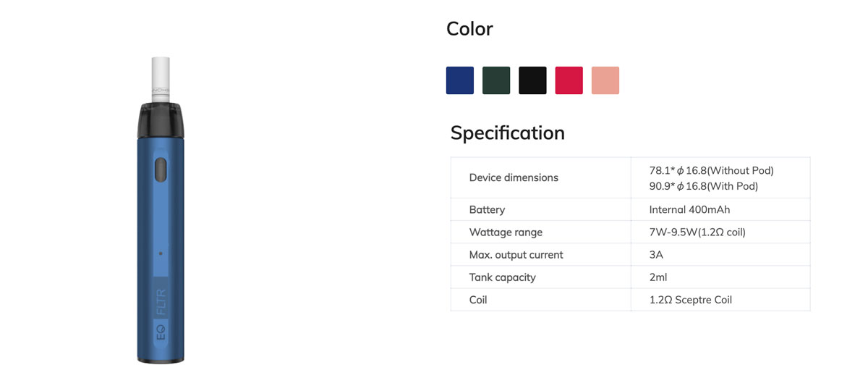Click the 1.2Ω Sceptre Coil value
The height and width of the screenshot is (386, 868).
tap(691, 300)
